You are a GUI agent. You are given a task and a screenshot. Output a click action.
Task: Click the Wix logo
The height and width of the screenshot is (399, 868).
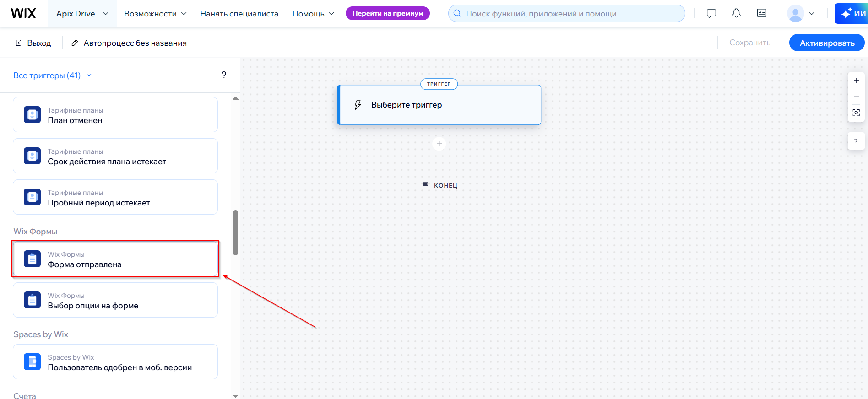23,13
